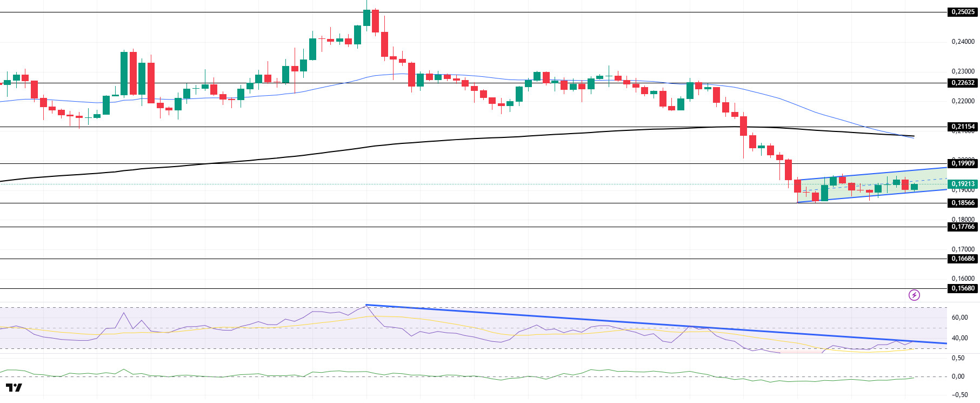Select the 0,25025 price level label
The image size is (980, 403).
963,12
